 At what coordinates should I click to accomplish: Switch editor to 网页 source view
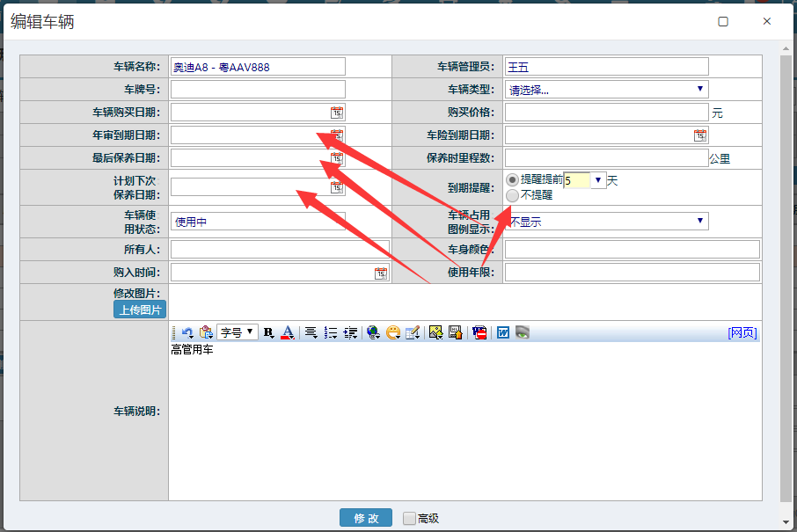742,332
